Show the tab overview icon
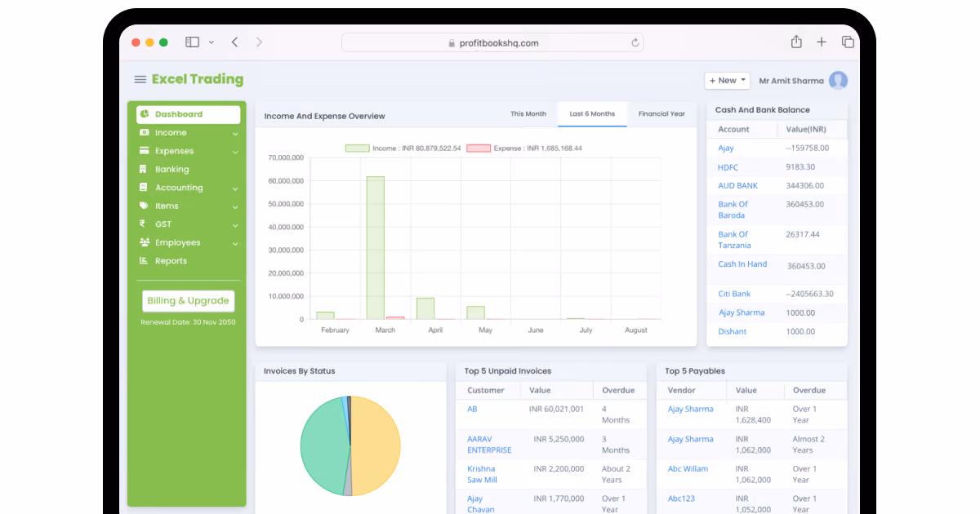Image resolution: width=980 pixels, height=514 pixels. pyautogui.click(x=848, y=42)
